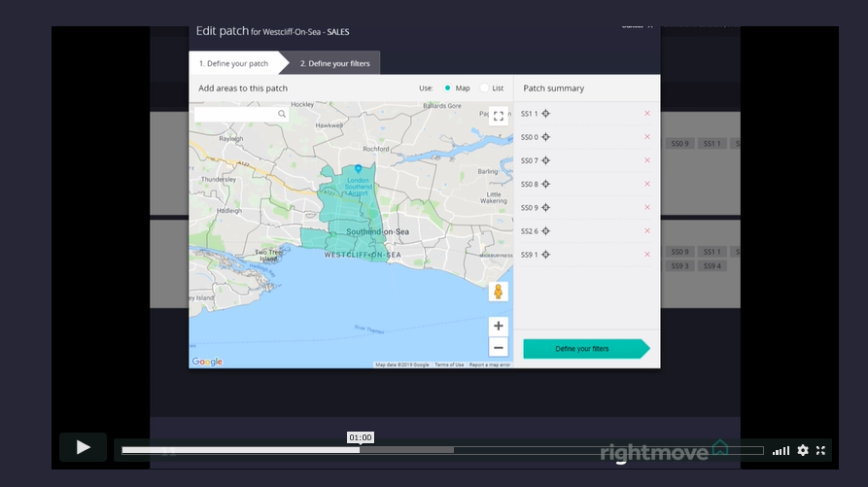The height and width of the screenshot is (487, 868).
Task: Click SS9 4 tag behind dialog
Action: [x=712, y=266]
